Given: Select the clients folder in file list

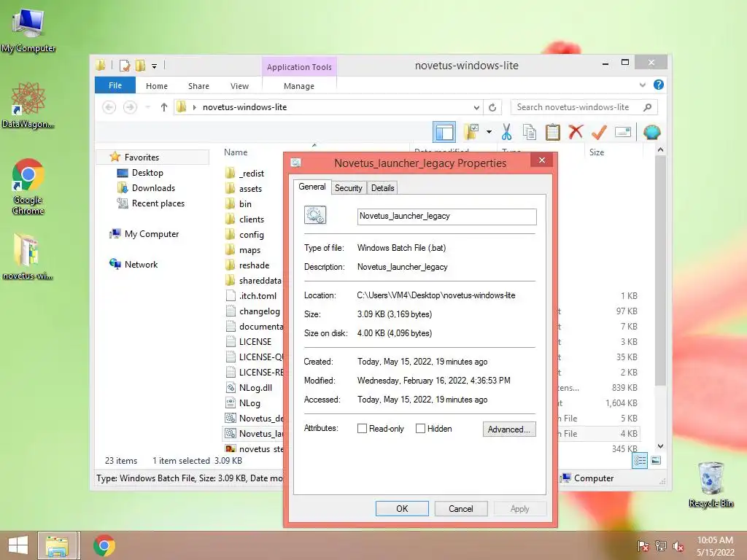Looking at the screenshot, I should (252, 219).
